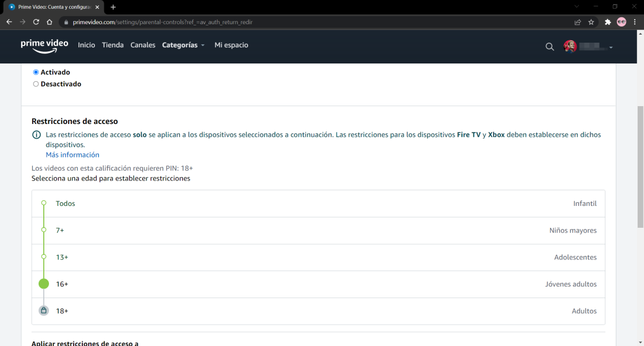The image size is (644, 346).
Task: Open the Más información link
Action: tap(73, 155)
